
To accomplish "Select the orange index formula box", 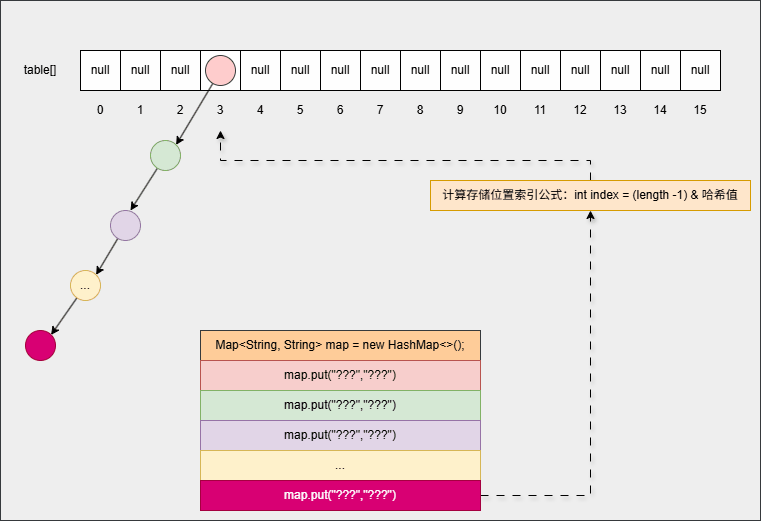I will click(x=590, y=195).
